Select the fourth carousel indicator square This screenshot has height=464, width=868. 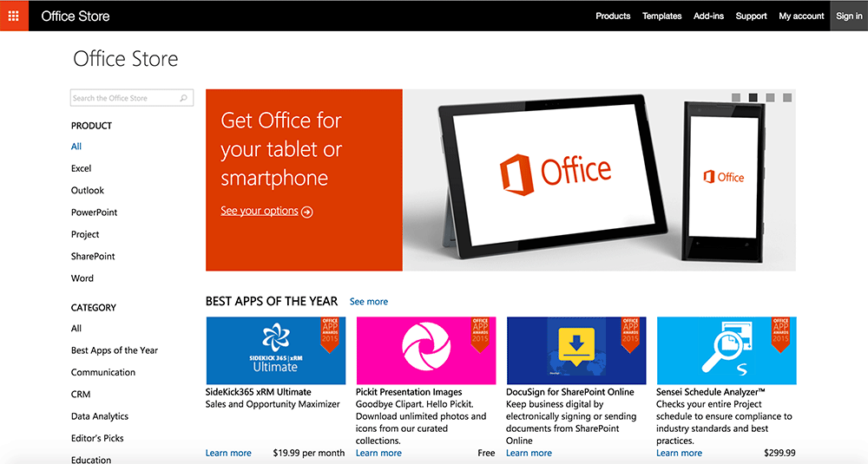787,97
